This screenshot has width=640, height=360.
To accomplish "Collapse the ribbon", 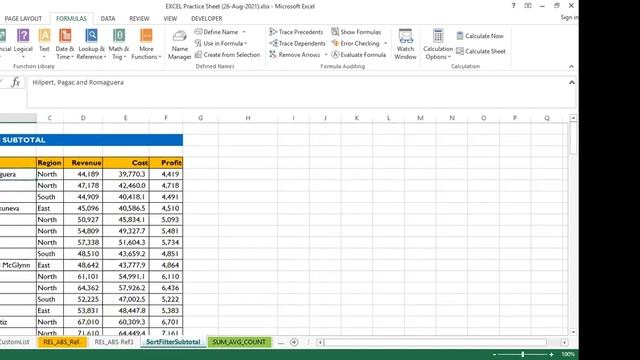I will tap(571, 67).
